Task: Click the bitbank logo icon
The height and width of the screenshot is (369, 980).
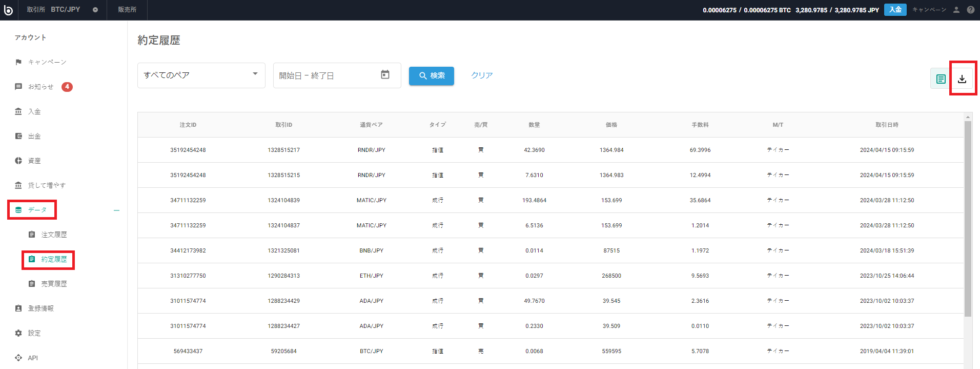Action: pos(8,10)
